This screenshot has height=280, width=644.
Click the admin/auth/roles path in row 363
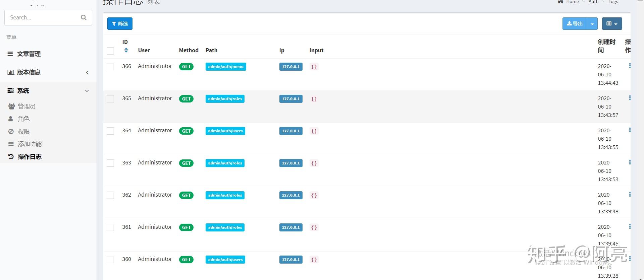pyautogui.click(x=225, y=163)
